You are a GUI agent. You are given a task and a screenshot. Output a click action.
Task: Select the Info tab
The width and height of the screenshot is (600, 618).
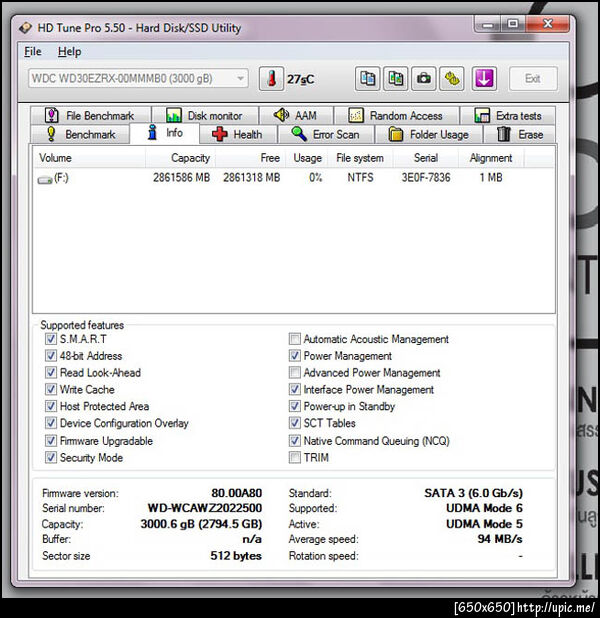tap(165, 133)
